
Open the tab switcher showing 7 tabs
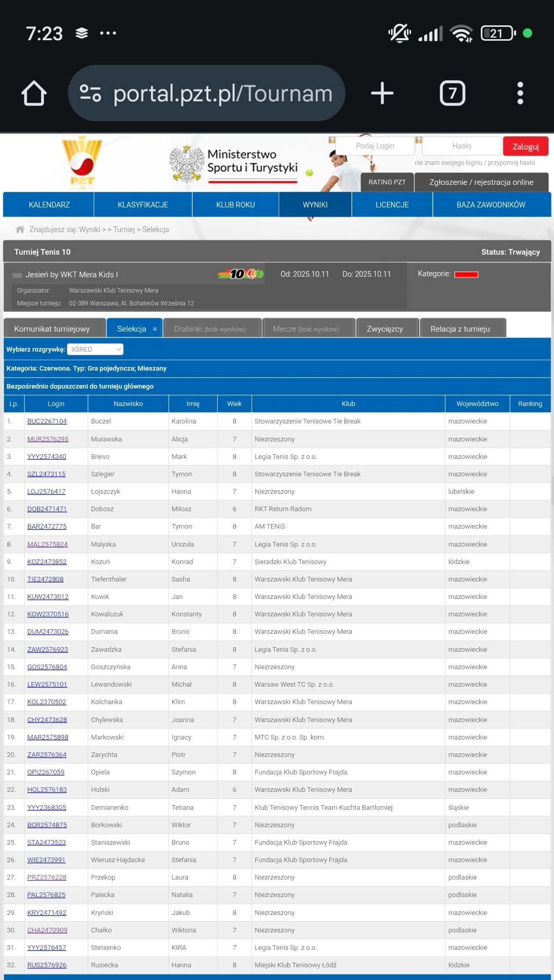[x=452, y=93]
